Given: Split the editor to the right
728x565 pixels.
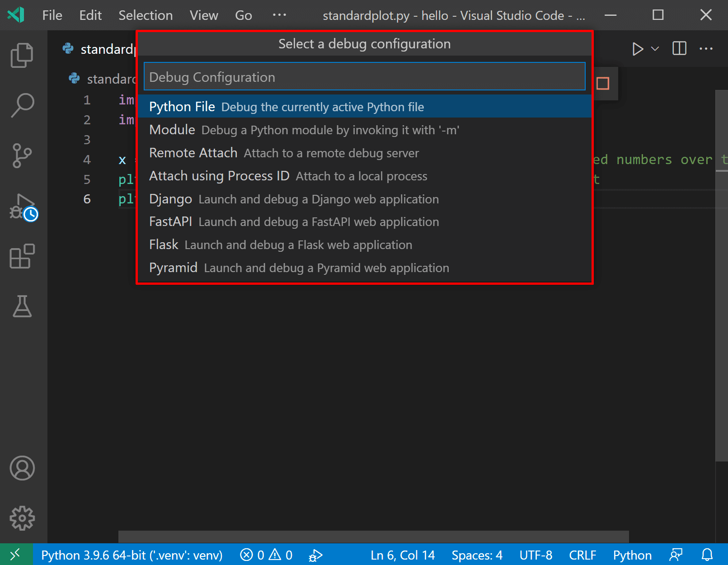Looking at the screenshot, I should [x=679, y=49].
